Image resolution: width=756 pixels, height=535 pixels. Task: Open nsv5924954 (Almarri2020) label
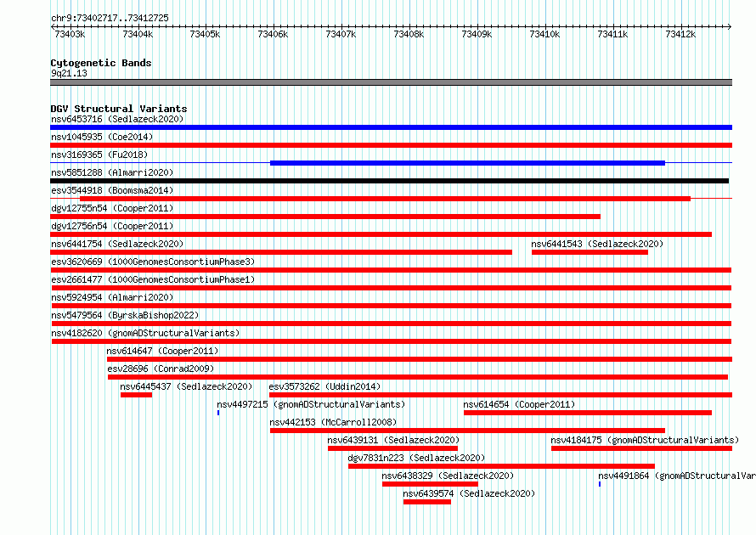[112, 297]
